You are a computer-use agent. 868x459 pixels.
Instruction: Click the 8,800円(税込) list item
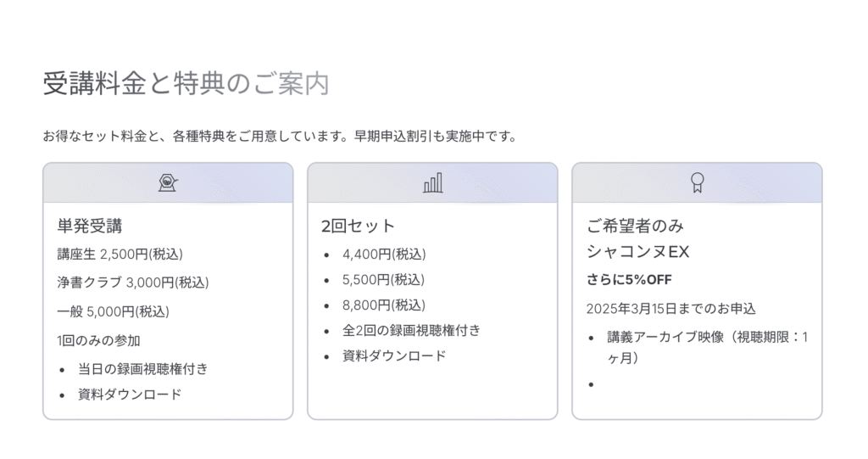[x=384, y=305]
